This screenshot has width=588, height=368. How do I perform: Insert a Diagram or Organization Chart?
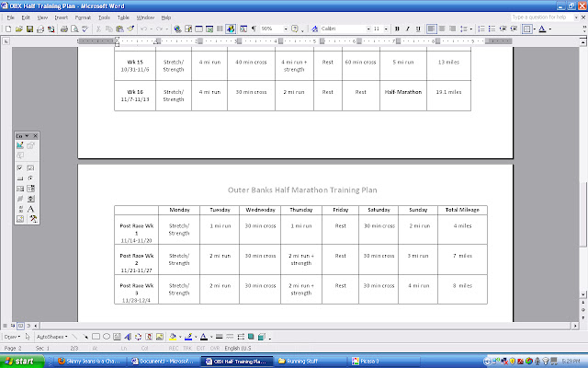click(x=139, y=337)
